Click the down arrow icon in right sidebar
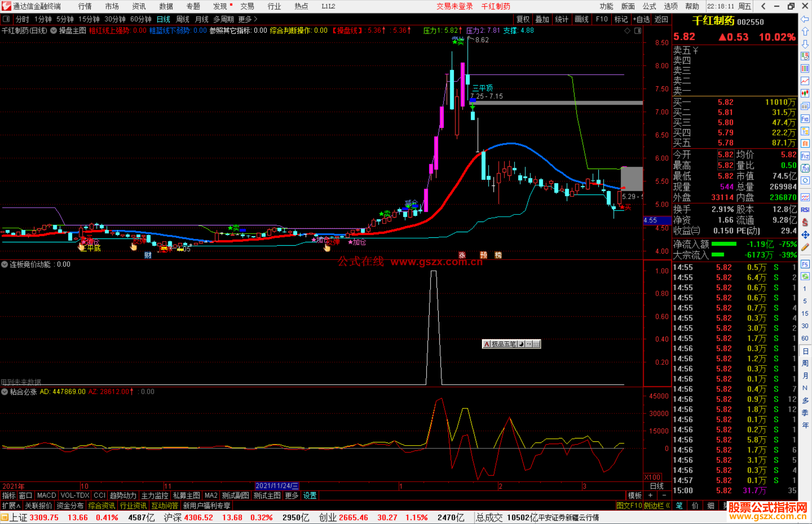This screenshot has height=524, width=812. pos(805,44)
